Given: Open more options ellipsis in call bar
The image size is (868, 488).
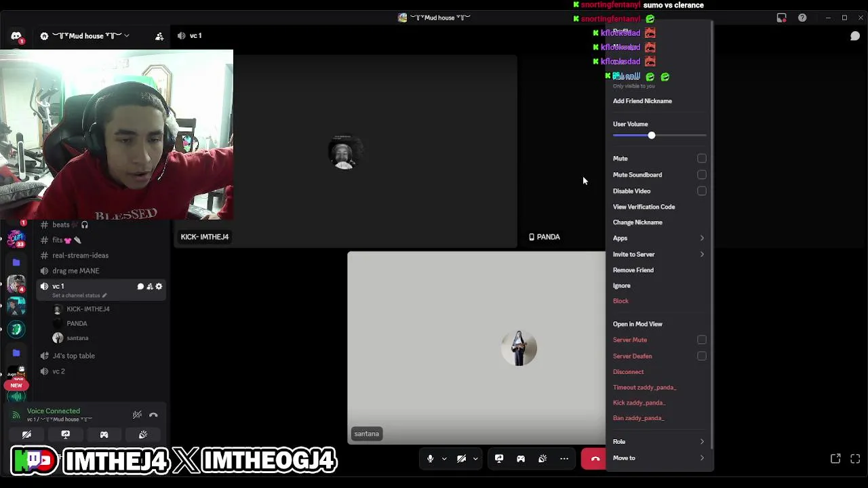Looking at the screenshot, I should (x=564, y=459).
